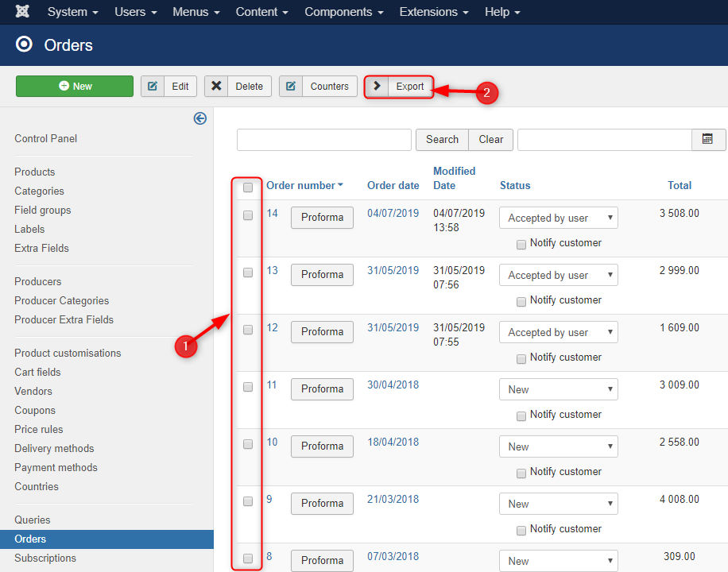Check the row checkbox for order 14

click(247, 214)
